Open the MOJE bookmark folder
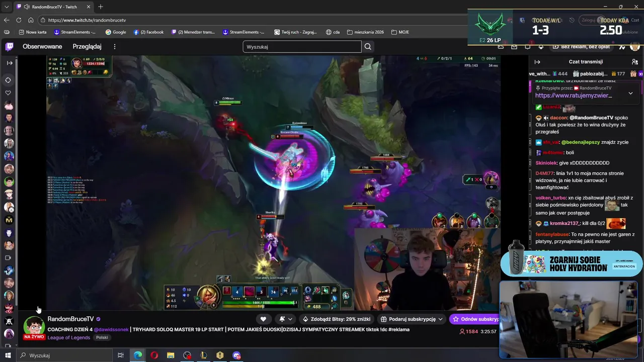The width and height of the screenshot is (644, 362). pyautogui.click(x=400, y=32)
